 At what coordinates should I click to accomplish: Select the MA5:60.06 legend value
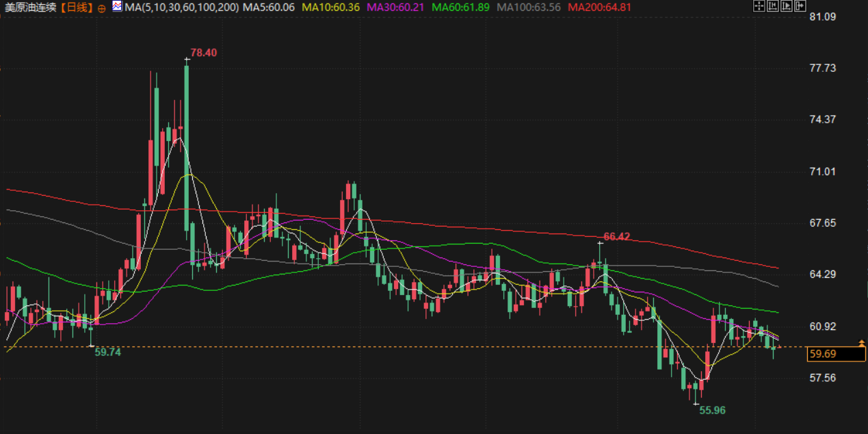coord(269,8)
